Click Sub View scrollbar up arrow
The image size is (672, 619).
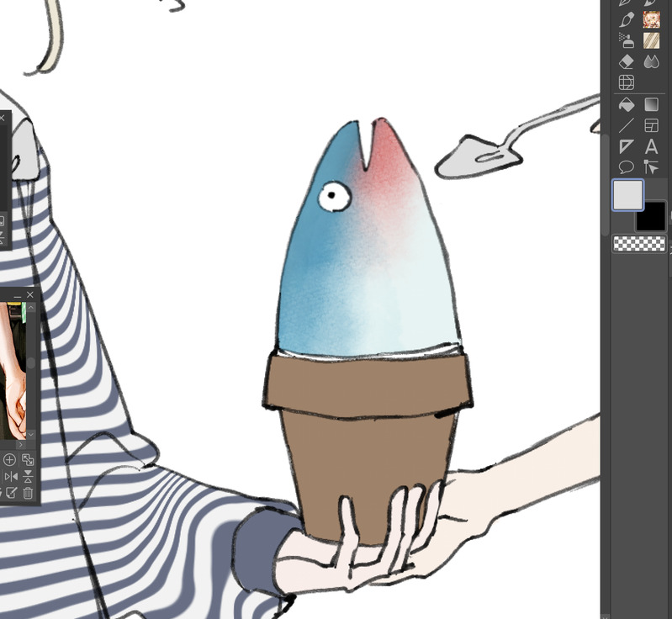[31, 307]
